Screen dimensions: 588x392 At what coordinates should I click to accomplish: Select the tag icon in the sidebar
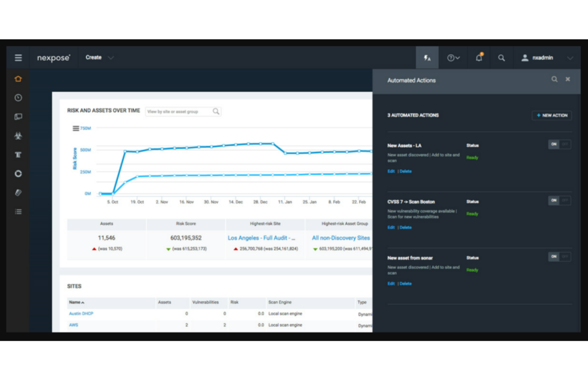coord(18,193)
